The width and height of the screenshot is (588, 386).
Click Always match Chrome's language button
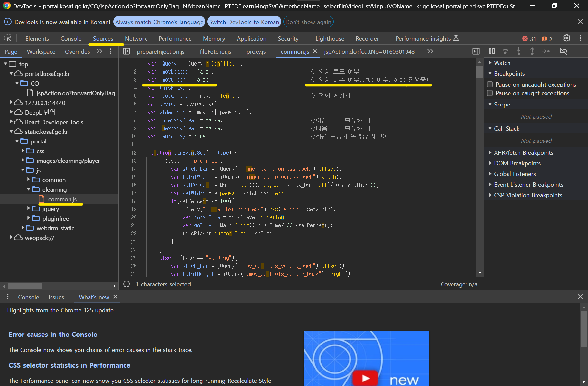159,22
